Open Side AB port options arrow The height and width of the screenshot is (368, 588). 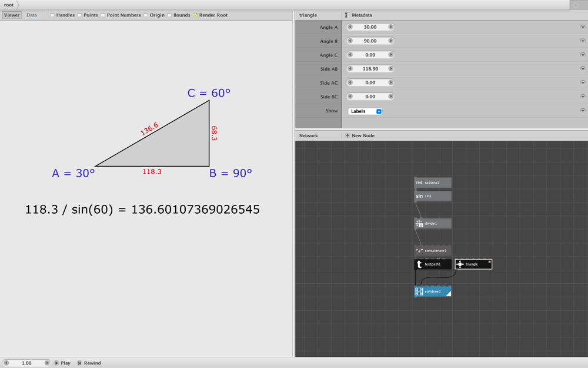(582, 69)
